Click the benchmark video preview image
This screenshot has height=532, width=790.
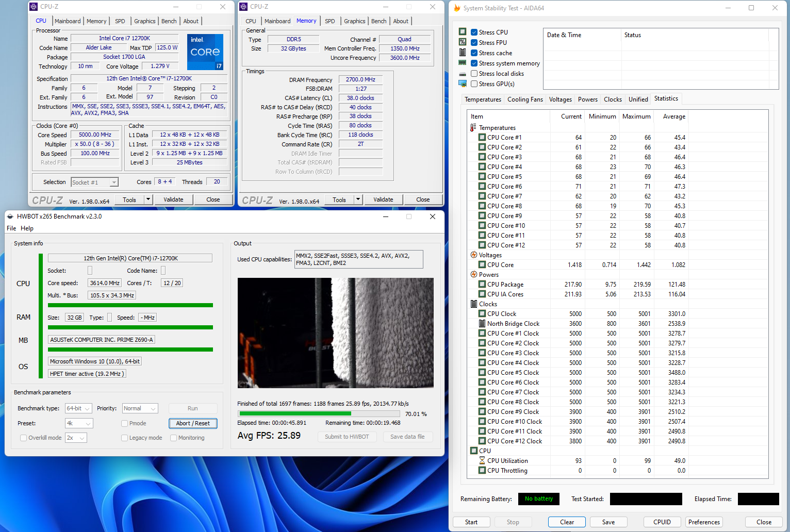click(335, 332)
